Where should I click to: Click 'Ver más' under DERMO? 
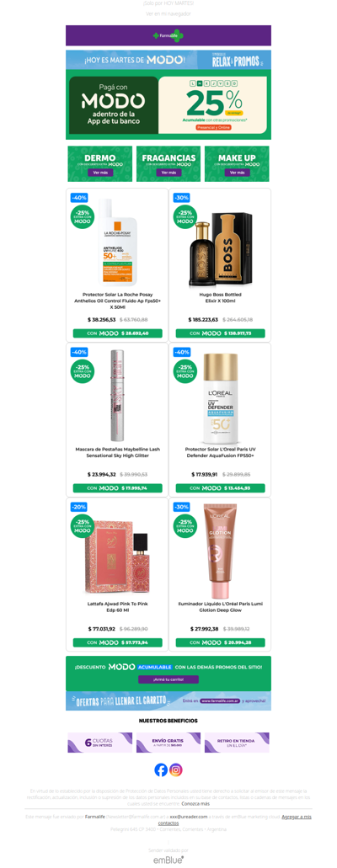pyautogui.click(x=99, y=173)
